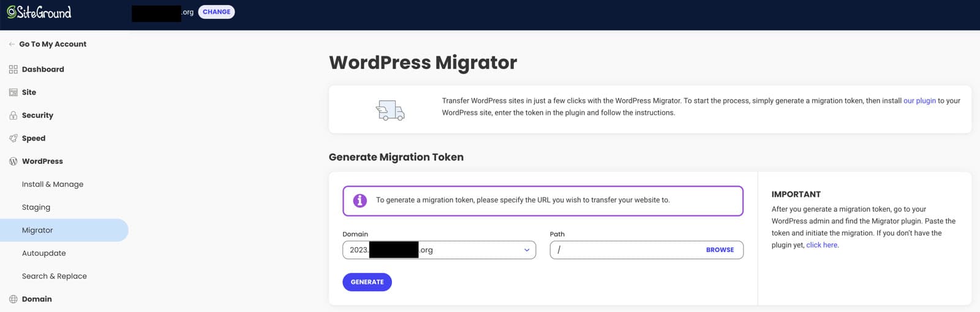Follow the 'our plugin' link
Screen dimensions: 980x312
(x=919, y=101)
